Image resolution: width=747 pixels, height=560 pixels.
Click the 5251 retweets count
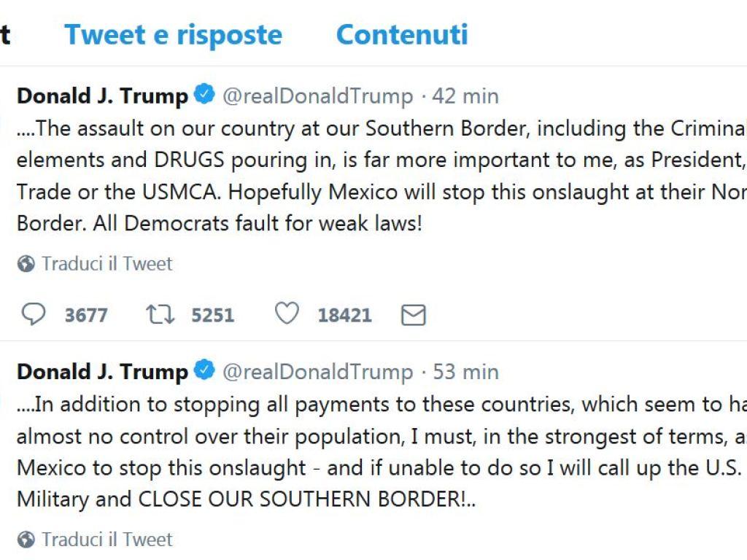pyautogui.click(x=212, y=315)
